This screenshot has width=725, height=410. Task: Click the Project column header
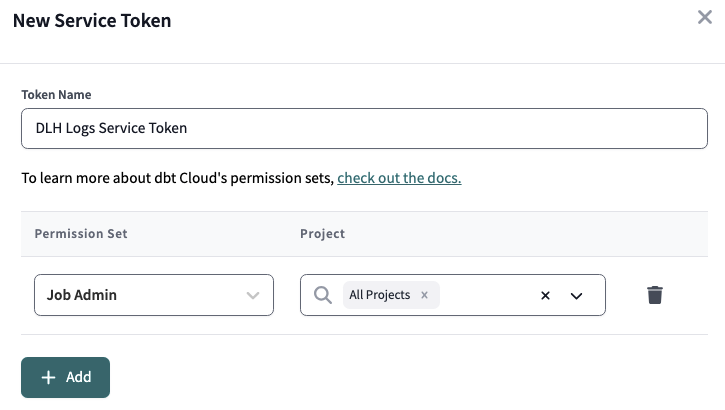click(322, 234)
